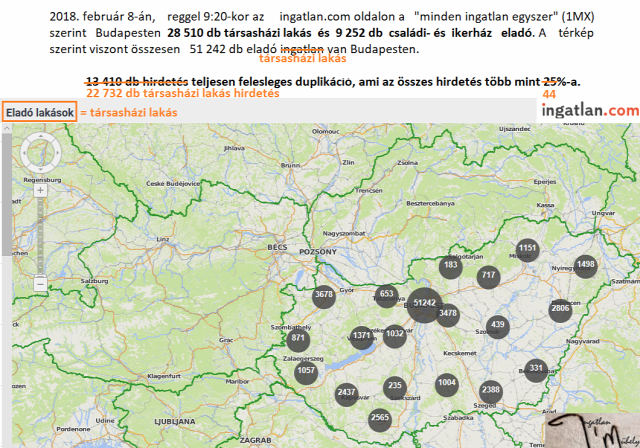The image size is (640, 448).
Task: Open the 1057 cluster near Zalaegerszeg
Action: tap(306, 373)
